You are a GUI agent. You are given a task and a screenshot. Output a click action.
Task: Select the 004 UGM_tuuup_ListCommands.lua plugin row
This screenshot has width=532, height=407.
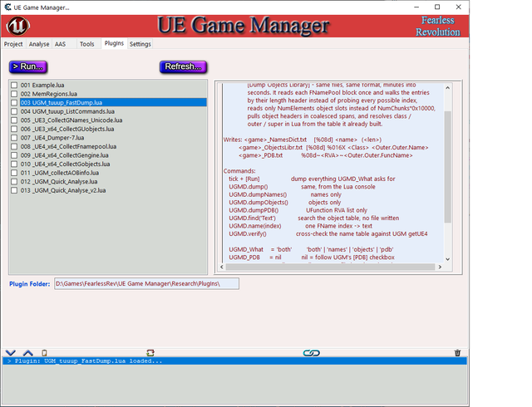[x=113, y=111]
